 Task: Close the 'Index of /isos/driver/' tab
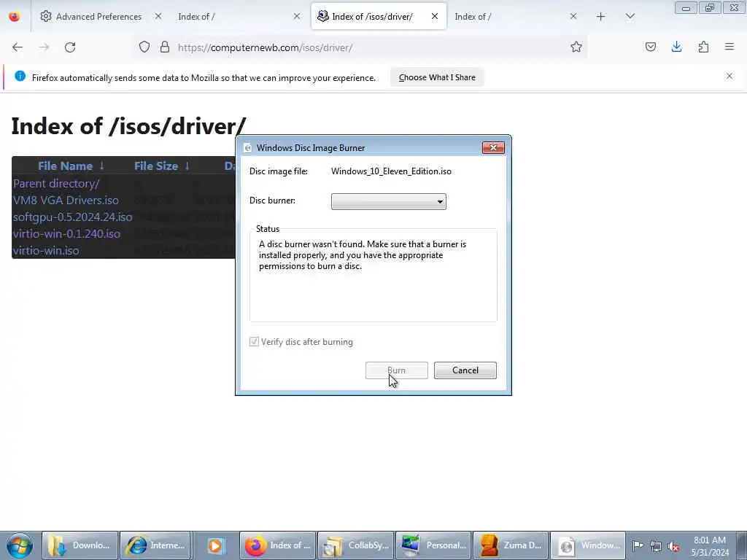435,16
